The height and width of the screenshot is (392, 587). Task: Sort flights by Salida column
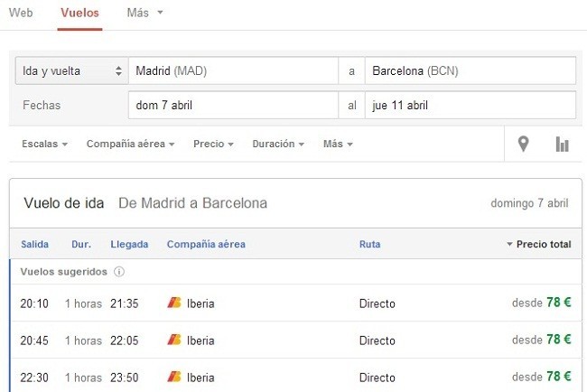click(x=35, y=244)
